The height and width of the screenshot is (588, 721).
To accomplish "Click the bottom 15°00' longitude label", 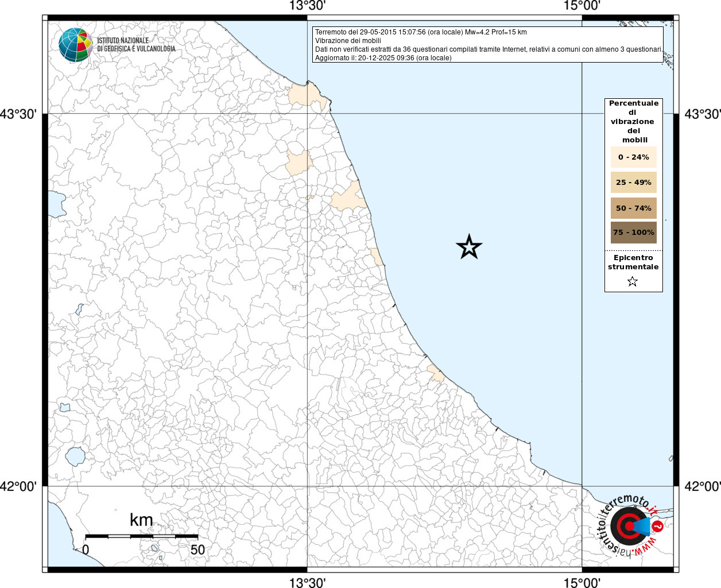I will point(582,583).
